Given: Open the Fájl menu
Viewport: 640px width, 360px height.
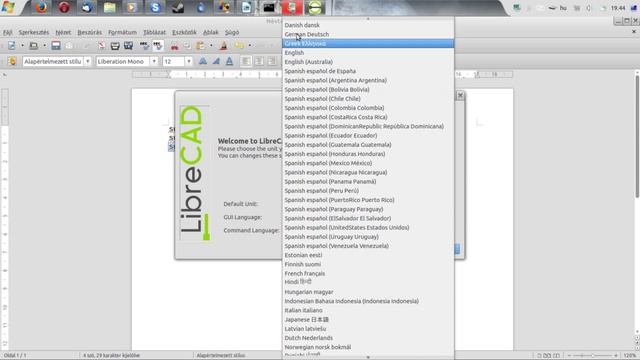Looking at the screenshot, I should click(x=8, y=32).
